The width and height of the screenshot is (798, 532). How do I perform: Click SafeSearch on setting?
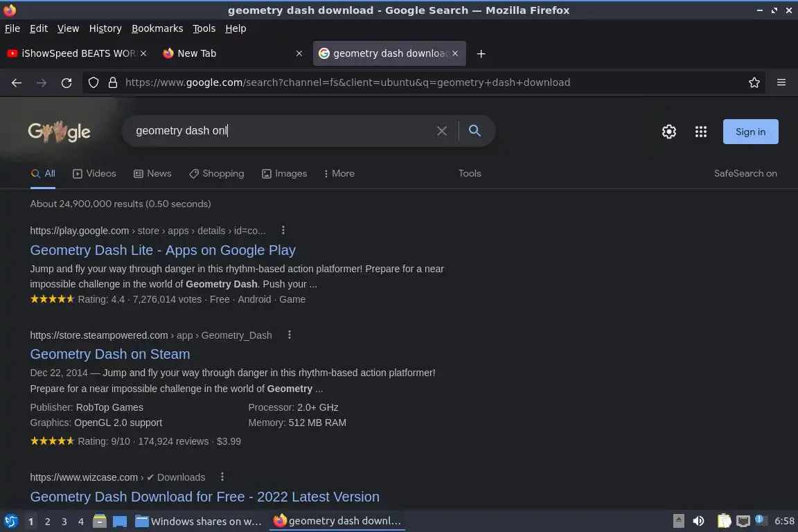745,174
